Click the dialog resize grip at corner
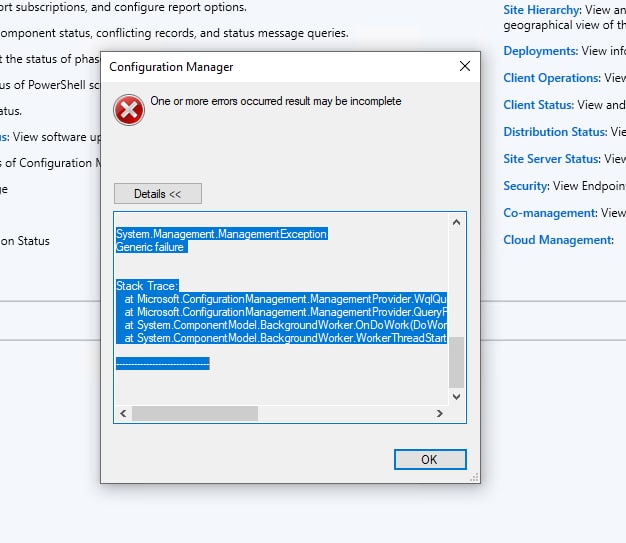The height and width of the screenshot is (543, 626). click(474, 477)
